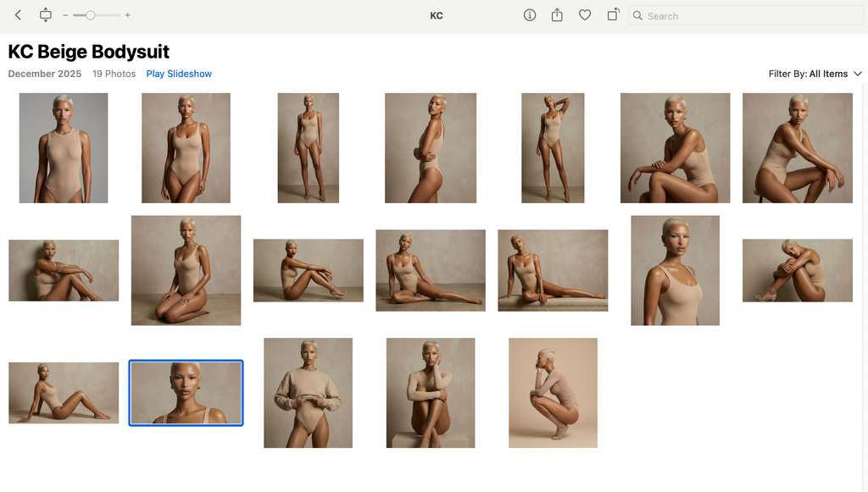Zoom in thumbnails with the plus icon
Image resolution: width=868 pixels, height=492 pixels.
pos(127,15)
